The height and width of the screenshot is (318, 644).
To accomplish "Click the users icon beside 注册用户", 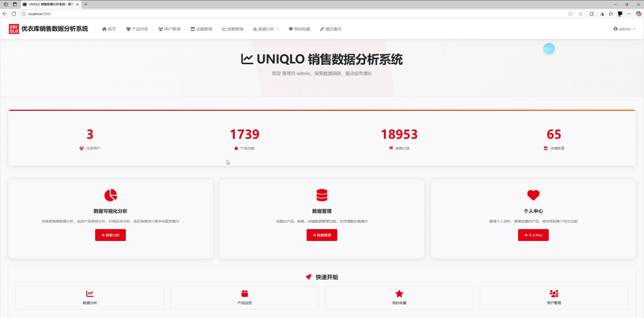I will tap(82, 148).
